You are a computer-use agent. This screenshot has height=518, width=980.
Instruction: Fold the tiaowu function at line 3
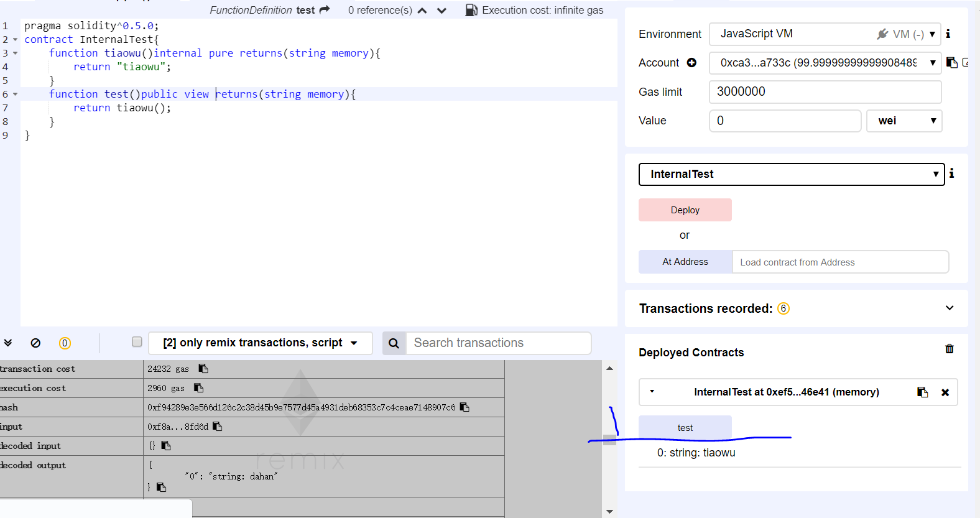tap(15, 53)
